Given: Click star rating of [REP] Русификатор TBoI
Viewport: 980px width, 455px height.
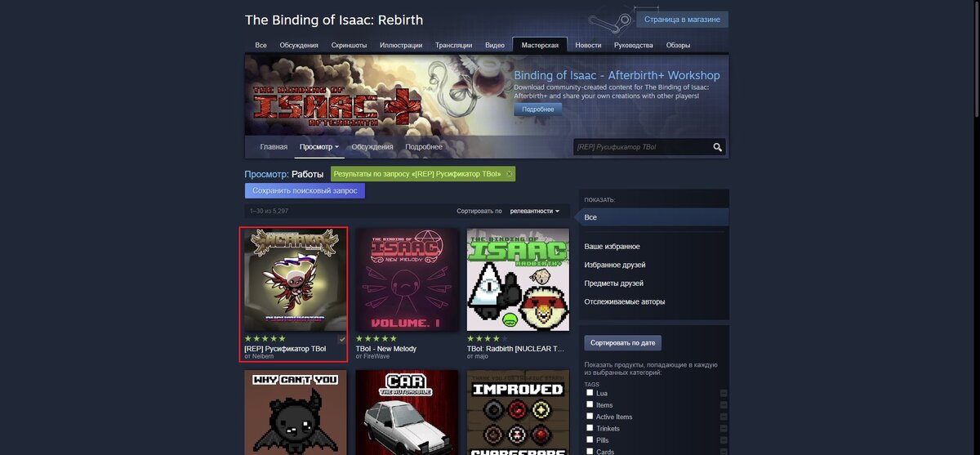Looking at the screenshot, I should tap(265, 338).
